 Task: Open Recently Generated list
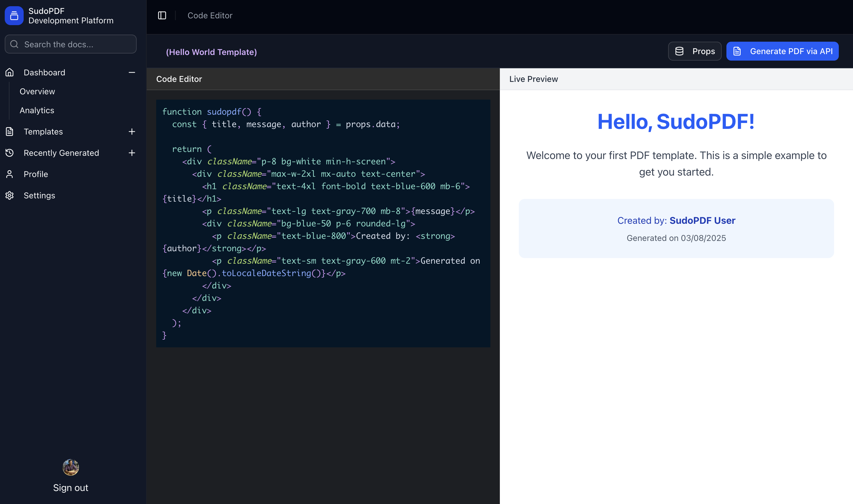[x=62, y=153]
